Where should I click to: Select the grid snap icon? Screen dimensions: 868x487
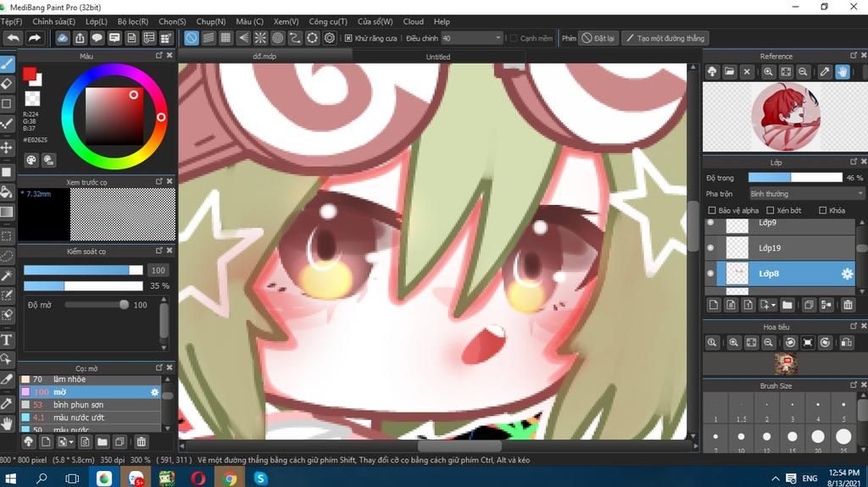pyautogui.click(x=225, y=38)
